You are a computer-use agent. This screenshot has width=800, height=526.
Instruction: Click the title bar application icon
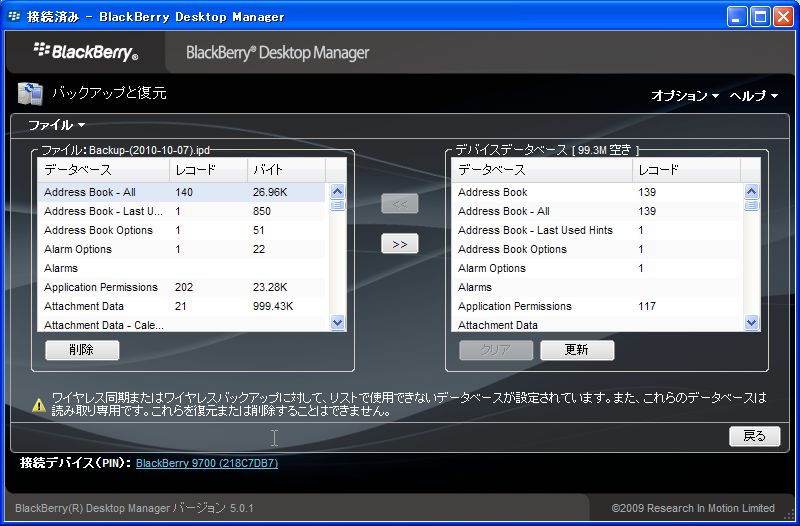14,16
